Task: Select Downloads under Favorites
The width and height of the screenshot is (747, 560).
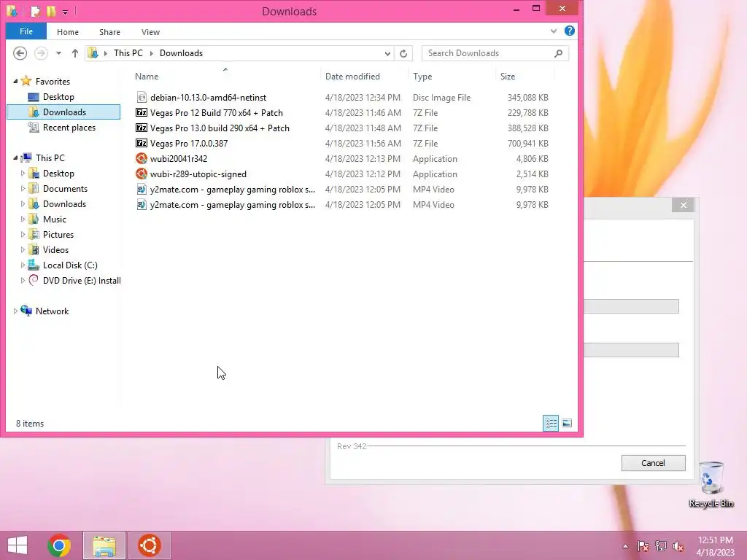Action: coord(64,112)
